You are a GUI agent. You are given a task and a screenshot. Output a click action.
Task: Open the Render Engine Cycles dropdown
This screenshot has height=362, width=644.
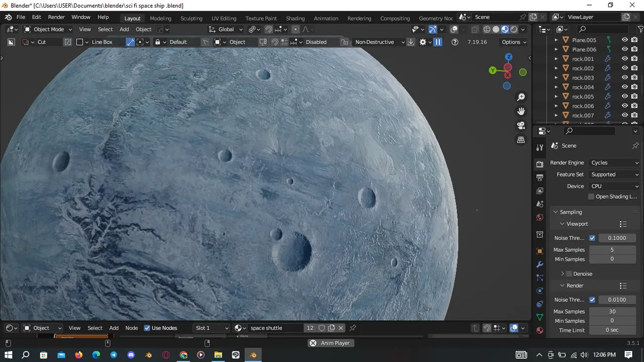[615, 163]
